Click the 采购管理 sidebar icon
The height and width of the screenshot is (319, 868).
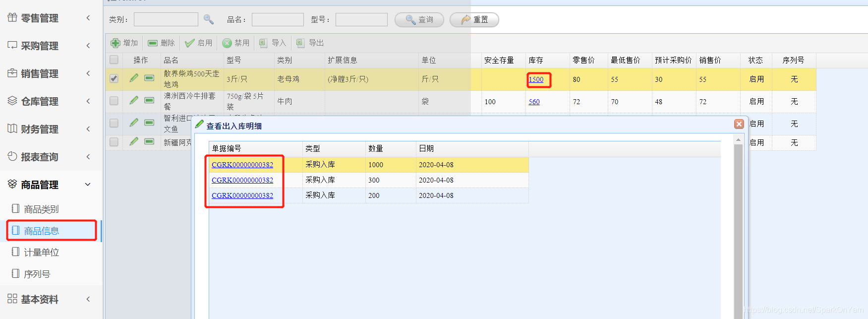pyautogui.click(x=12, y=46)
